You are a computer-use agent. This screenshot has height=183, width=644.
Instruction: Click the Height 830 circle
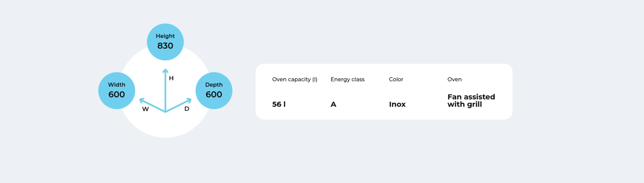[165, 42]
